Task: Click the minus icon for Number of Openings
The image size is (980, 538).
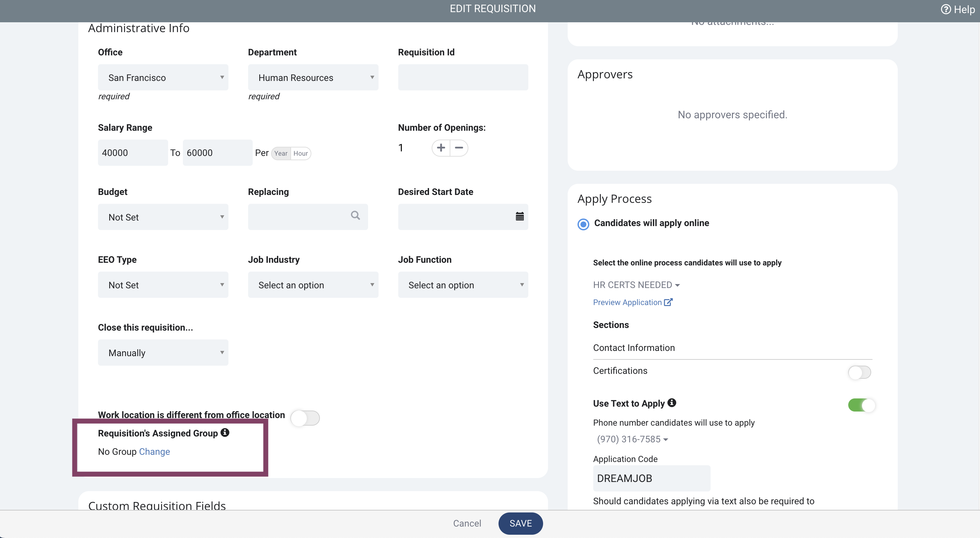Action: point(459,147)
